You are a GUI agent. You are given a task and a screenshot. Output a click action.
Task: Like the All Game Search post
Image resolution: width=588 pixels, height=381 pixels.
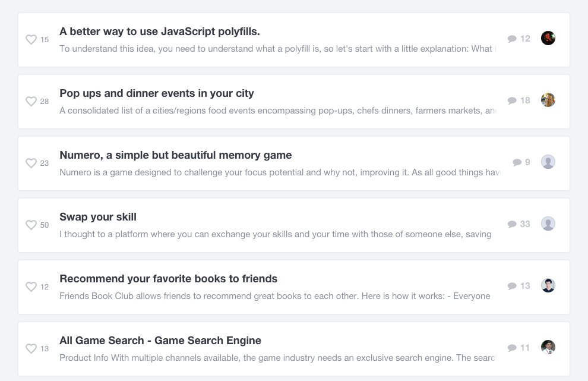coord(31,349)
